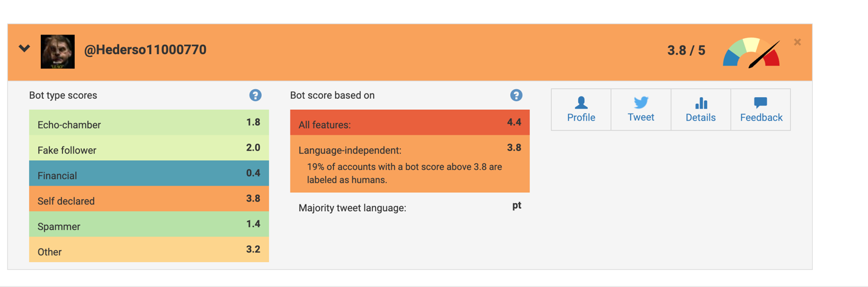Screen dimensions: 868x287
Task: Select the Spammer score row
Action: [149, 225]
